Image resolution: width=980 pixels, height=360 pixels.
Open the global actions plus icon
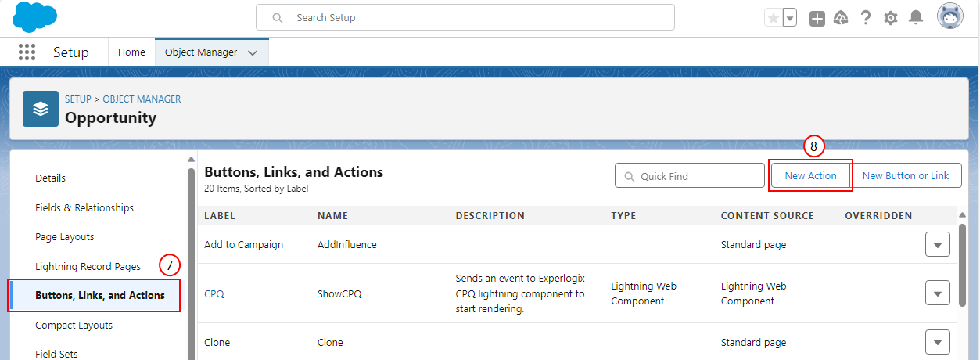[817, 19]
